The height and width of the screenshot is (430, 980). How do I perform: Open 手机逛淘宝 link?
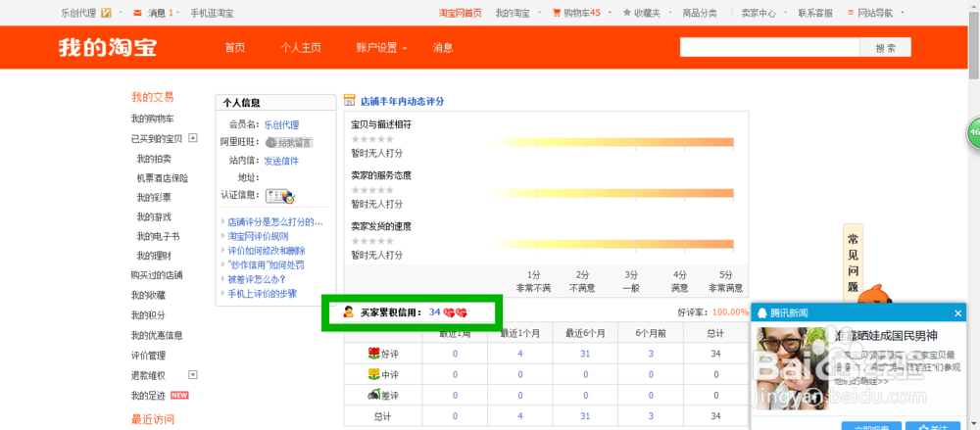pyautogui.click(x=212, y=13)
